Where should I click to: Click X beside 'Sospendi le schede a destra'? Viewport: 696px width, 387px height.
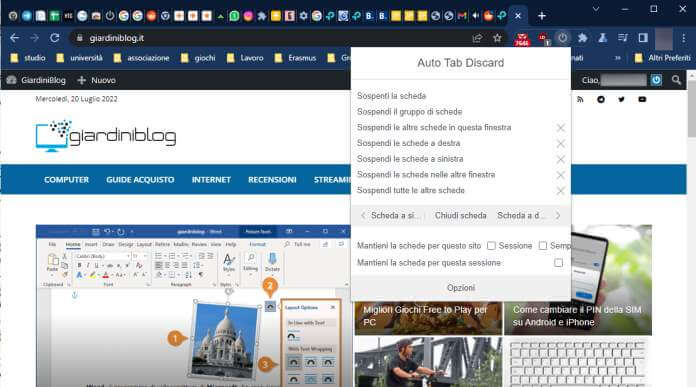[561, 143]
